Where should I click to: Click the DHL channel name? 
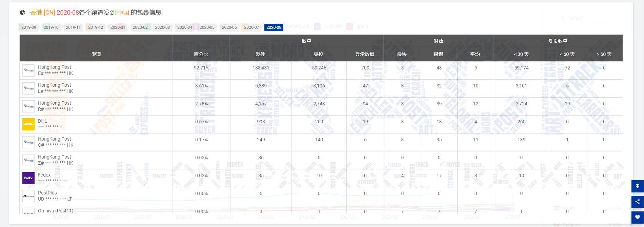[42, 121]
